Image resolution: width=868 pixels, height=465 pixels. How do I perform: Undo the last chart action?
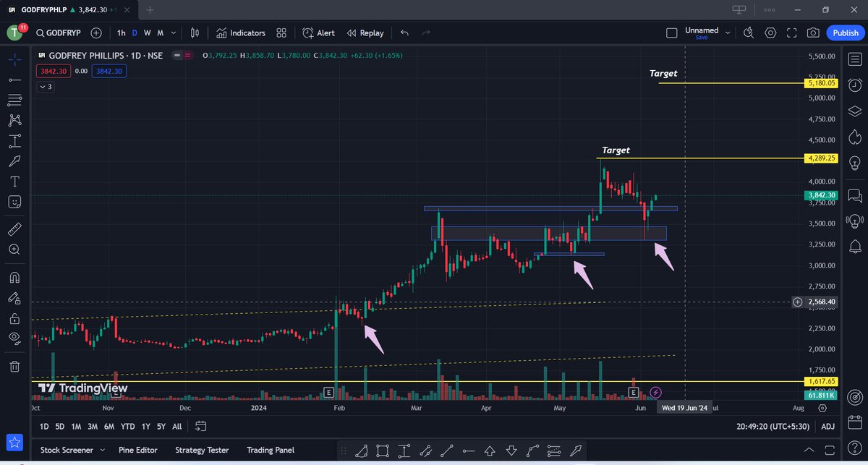coord(404,33)
